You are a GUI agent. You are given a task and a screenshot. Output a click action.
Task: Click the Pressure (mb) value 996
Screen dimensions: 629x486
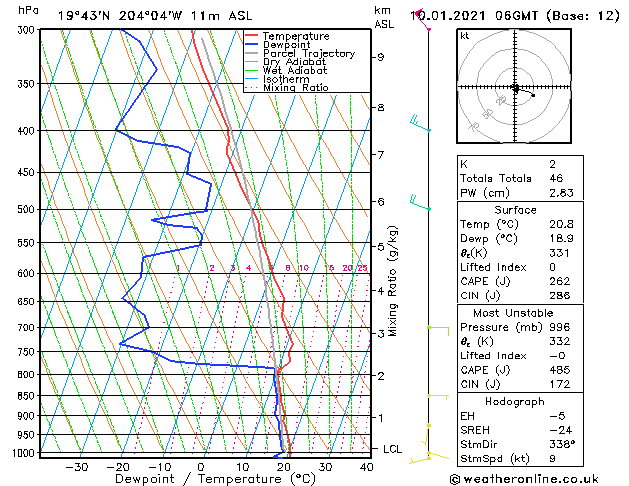pos(560,327)
